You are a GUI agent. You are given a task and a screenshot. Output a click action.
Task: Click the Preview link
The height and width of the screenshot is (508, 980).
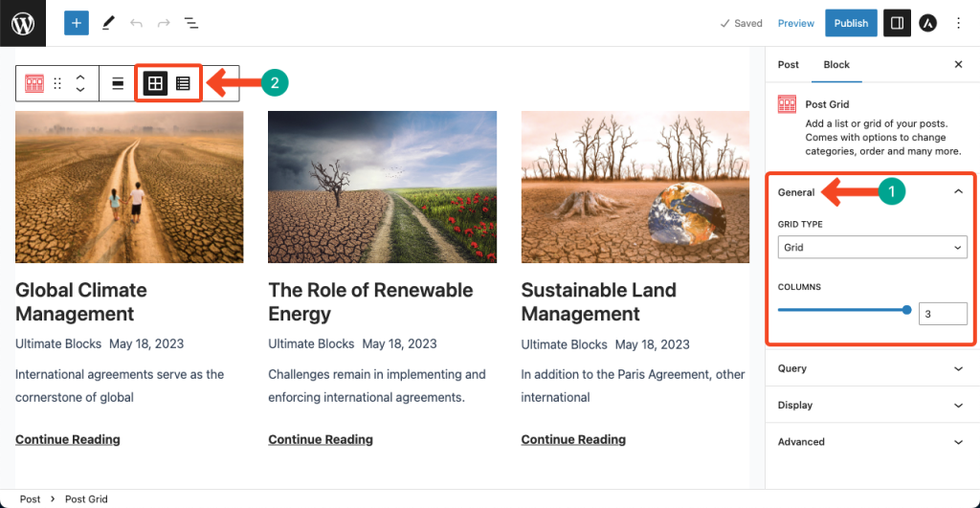pos(795,23)
